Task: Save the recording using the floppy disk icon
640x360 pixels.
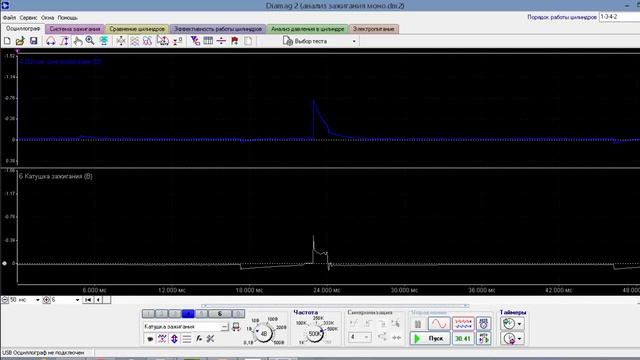Action: click(x=33, y=41)
